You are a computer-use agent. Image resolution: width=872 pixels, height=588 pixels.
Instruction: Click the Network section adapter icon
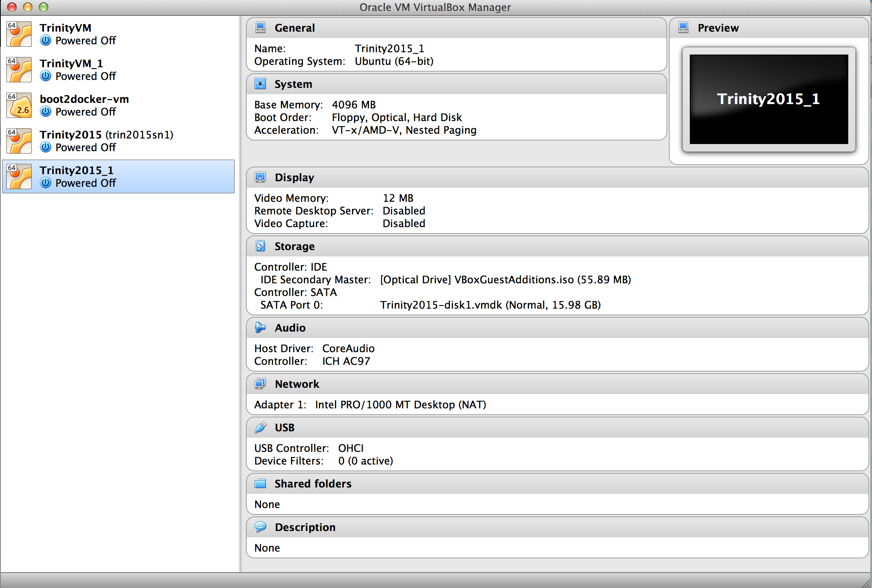click(260, 384)
